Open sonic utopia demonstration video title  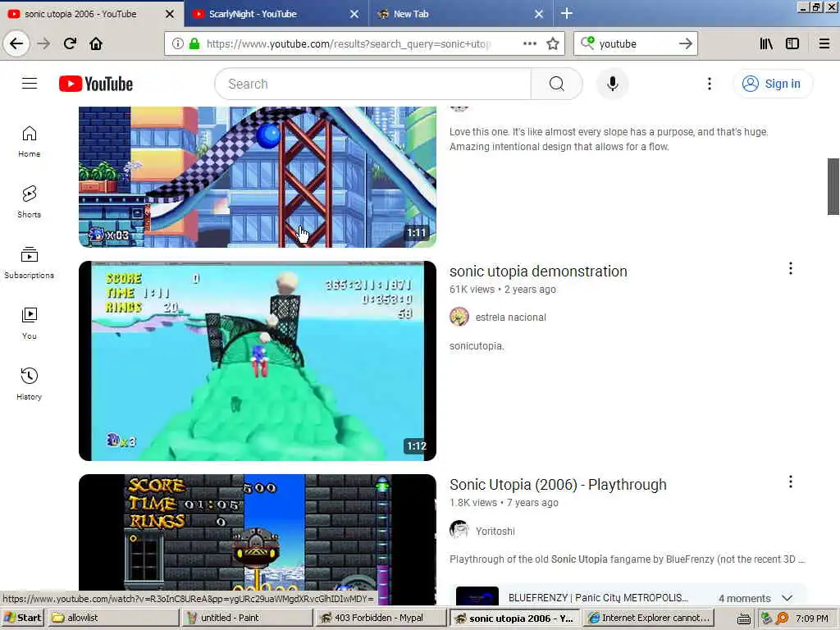[538, 272]
